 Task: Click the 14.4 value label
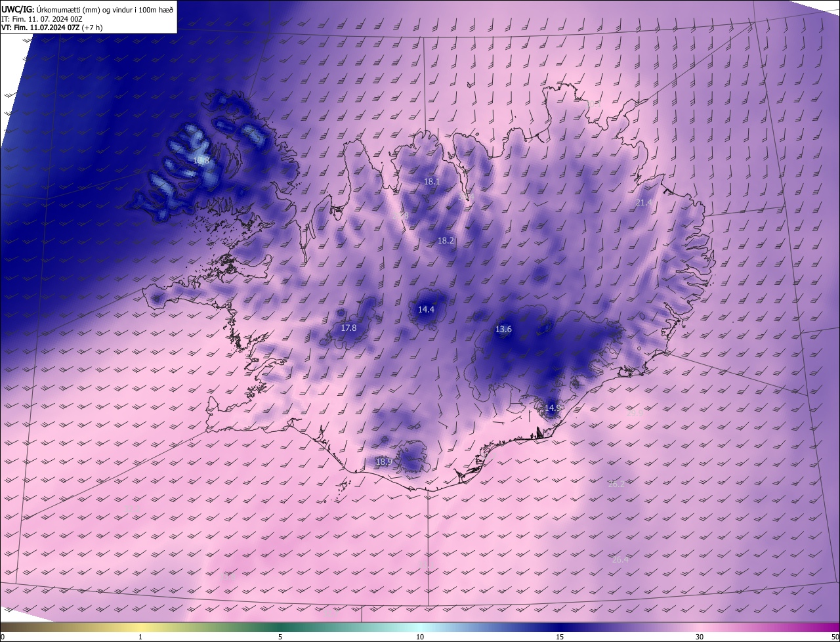point(427,309)
